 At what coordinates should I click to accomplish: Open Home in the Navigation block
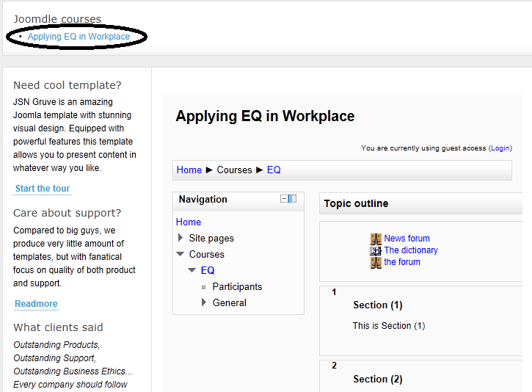click(x=189, y=222)
